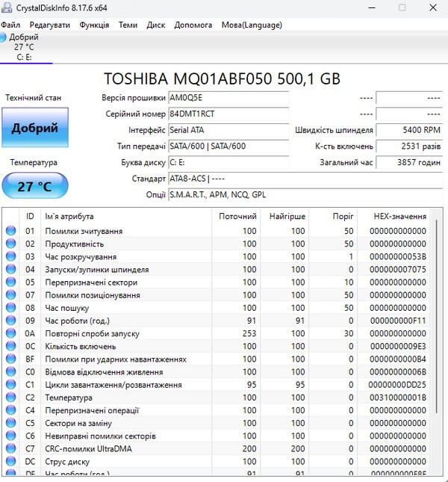This screenshot has height=482, width=448.
Task: Click the status orb for row 09
Action: [x=10, y=321]
